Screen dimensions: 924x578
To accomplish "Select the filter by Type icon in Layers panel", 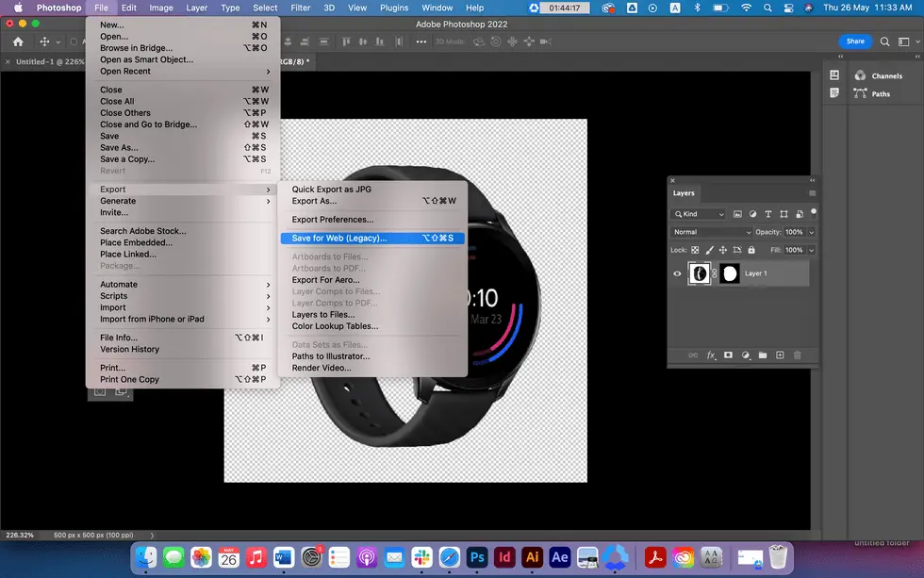I will click(768, 214).
